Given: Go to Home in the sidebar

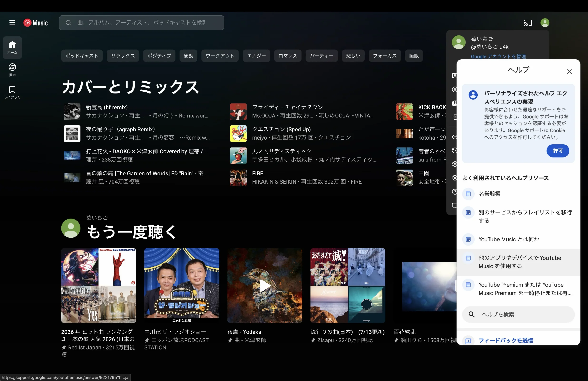Looking at the screenshot, I should click(12, 47).
